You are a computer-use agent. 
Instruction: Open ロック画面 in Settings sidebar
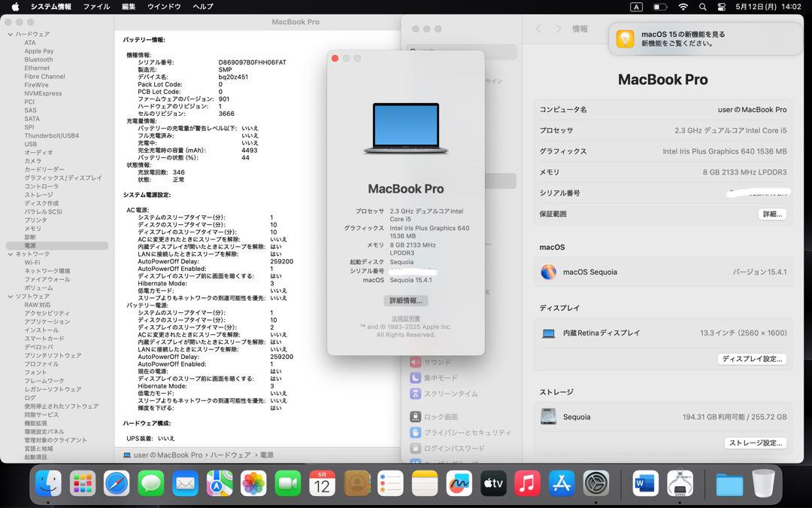coord(434,417)
